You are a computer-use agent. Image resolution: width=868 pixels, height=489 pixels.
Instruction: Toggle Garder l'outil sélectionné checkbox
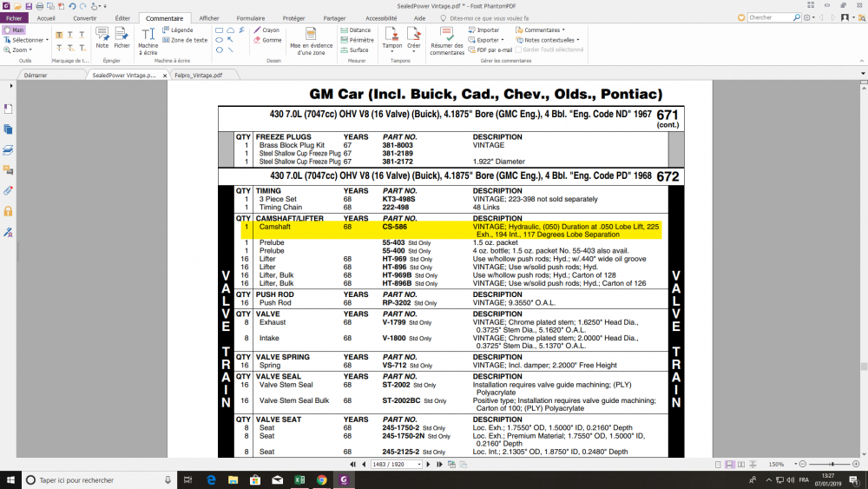519,50
